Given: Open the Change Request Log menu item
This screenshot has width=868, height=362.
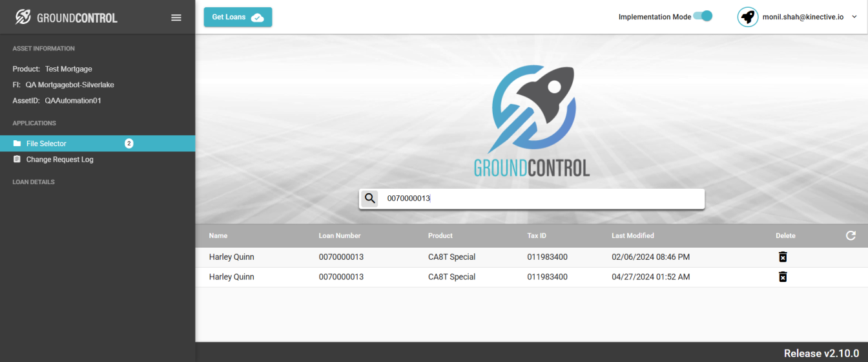Looking at the screenshot, I should click(98, 160).
